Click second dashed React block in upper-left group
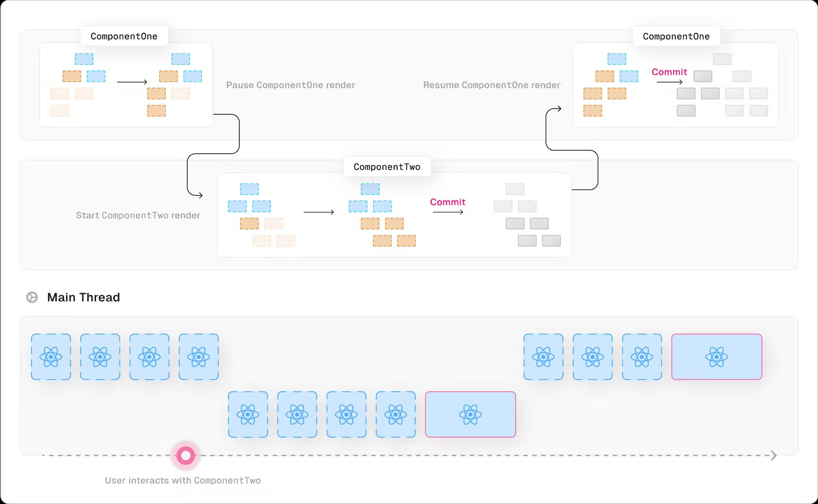Screen dimensions: 818x504 (x=100, y=357)
